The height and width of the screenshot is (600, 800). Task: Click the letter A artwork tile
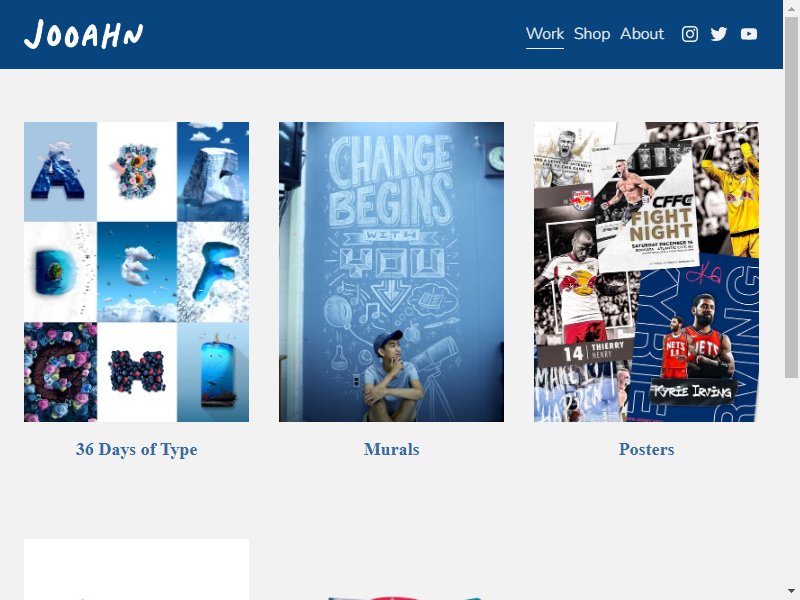click(x=60, y=171)
